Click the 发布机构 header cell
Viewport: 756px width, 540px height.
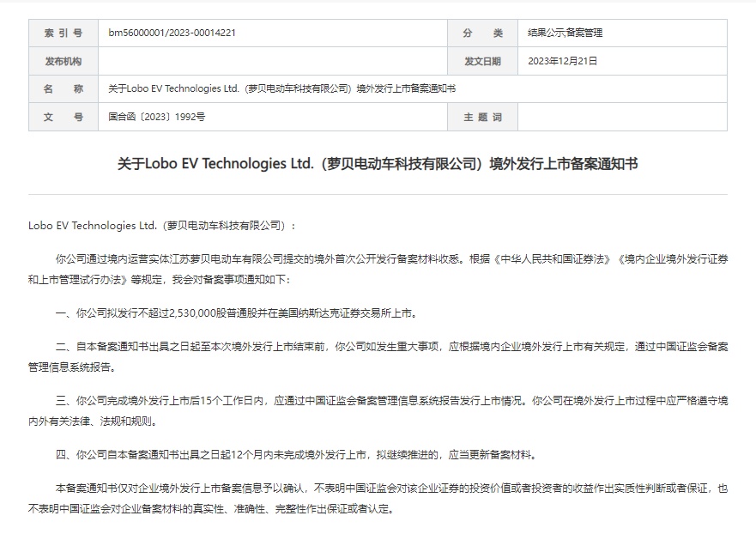64,61
